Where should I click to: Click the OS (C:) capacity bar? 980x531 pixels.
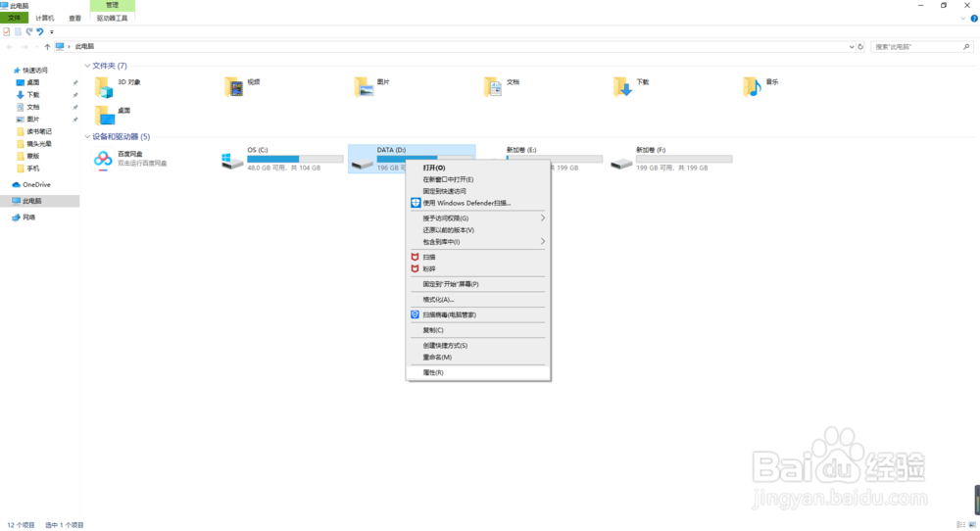(x=295, y=160)
